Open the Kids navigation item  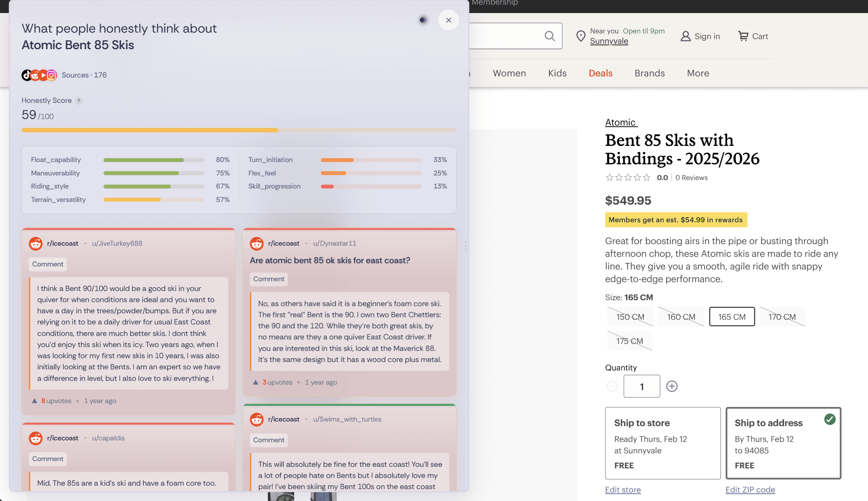pos(557,73)
